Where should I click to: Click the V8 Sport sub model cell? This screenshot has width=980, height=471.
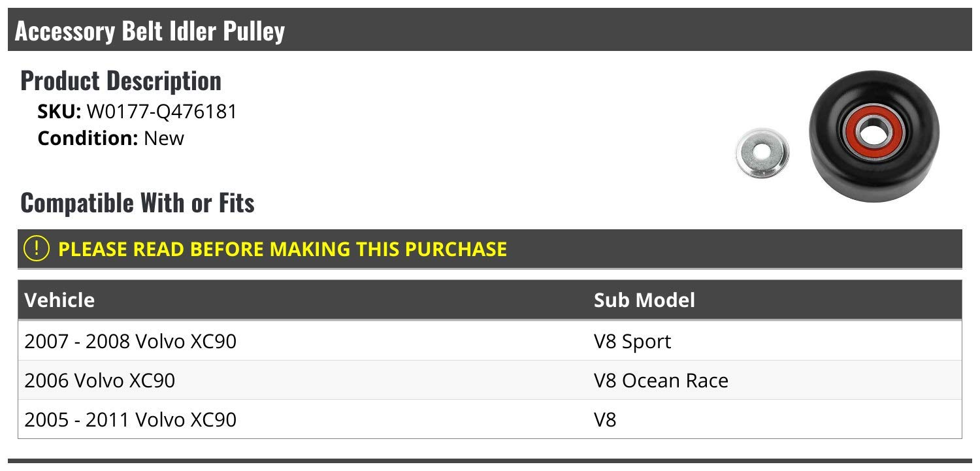(x=632, y=341)
